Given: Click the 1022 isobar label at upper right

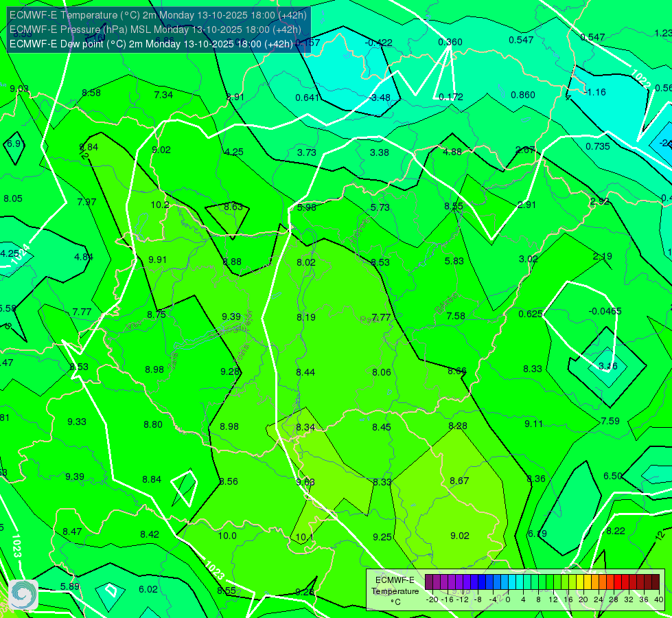Looking at the screenshot, I should point(641,77).
